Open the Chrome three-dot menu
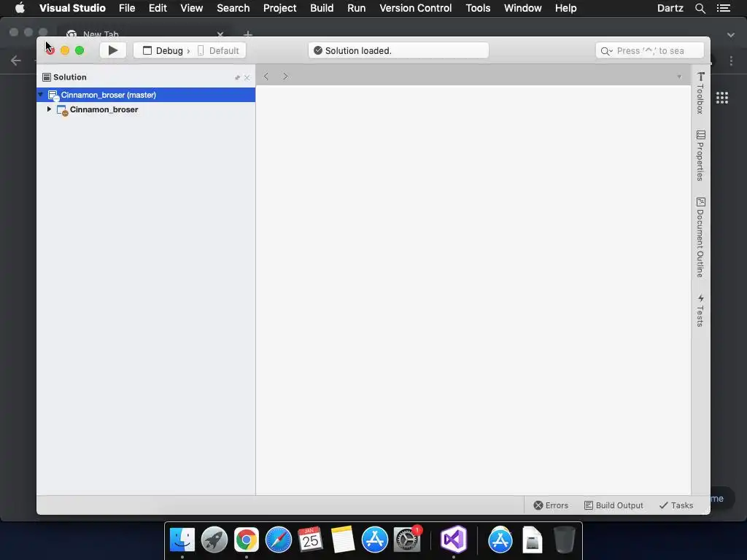This screenshot has width=747, height=560. pos(731,61)
